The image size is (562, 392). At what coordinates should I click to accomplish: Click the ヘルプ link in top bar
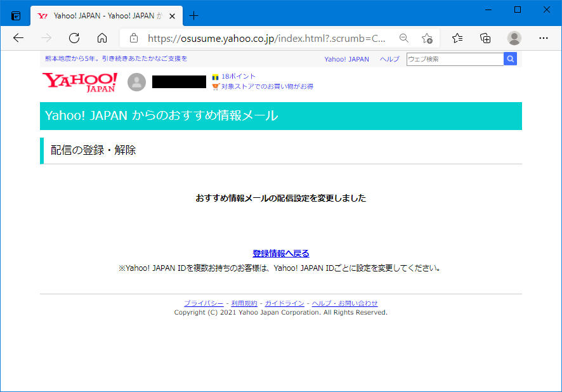(389, 59)
